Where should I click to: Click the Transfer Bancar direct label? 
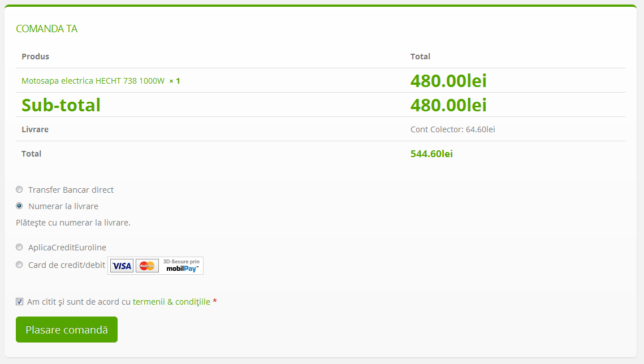pos(71,189)
